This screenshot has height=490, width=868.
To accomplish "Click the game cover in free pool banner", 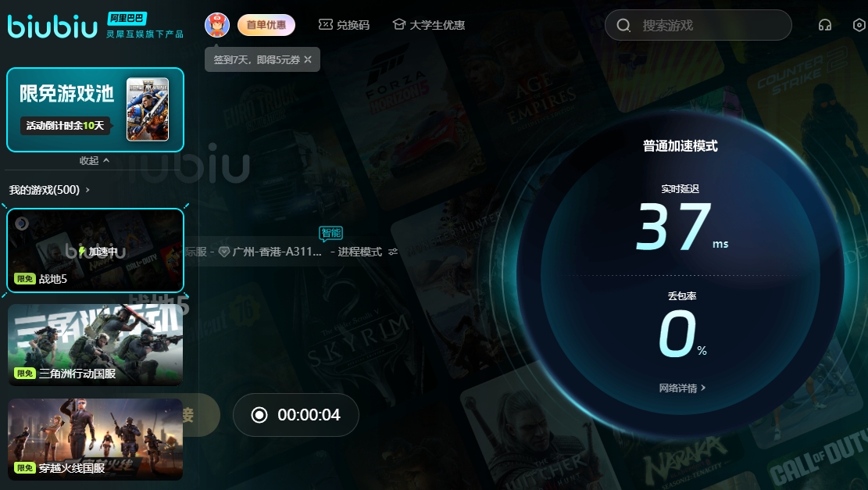I will (x=148, y=109).
